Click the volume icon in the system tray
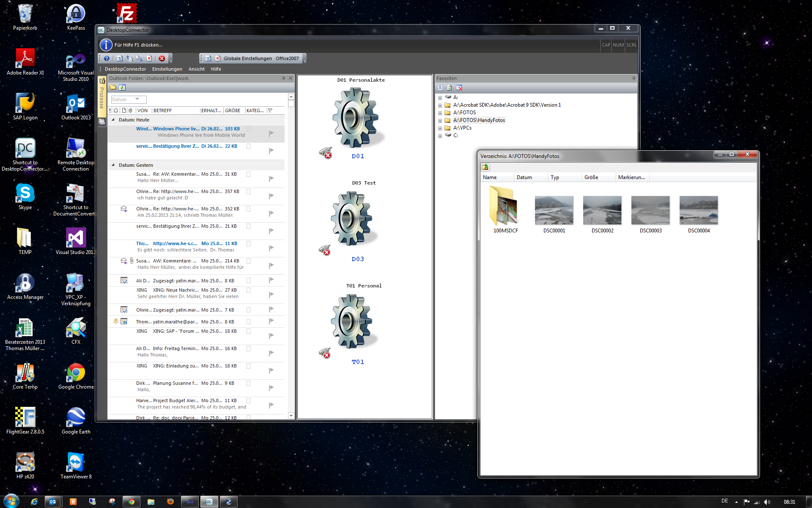812x508 pixels. [767, 502]
